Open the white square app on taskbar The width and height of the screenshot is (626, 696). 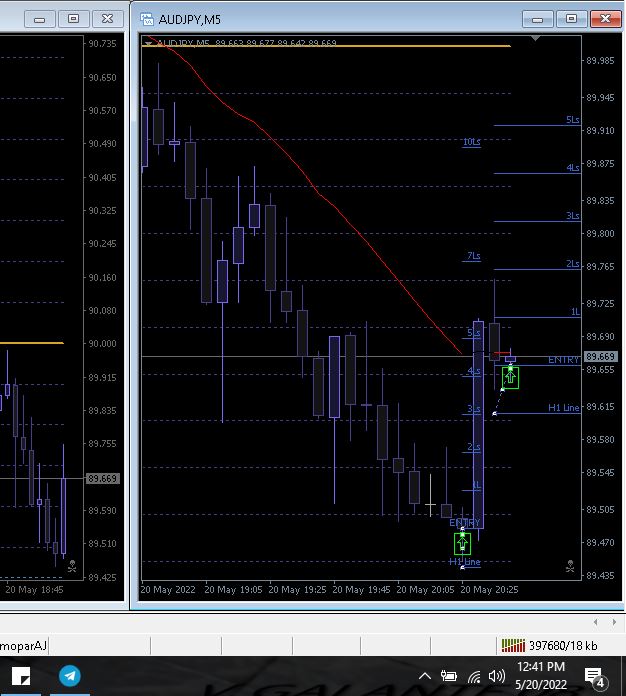tap(21, 676)
